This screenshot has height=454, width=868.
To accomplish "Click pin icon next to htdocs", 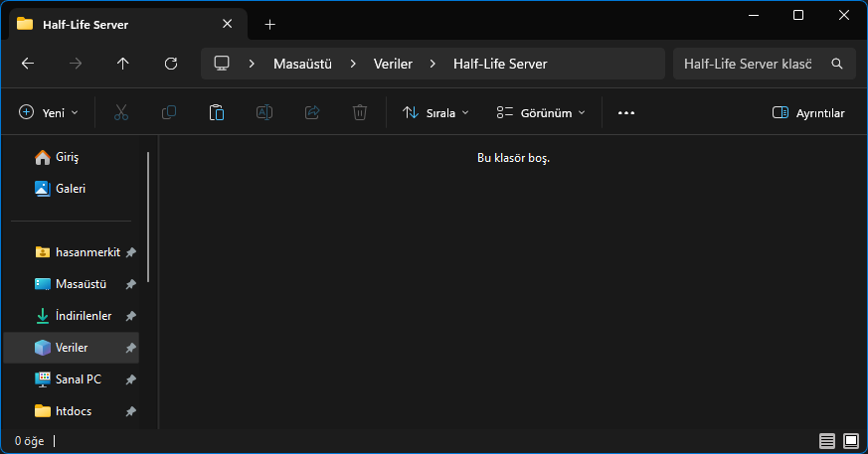I will click(130, 411).
